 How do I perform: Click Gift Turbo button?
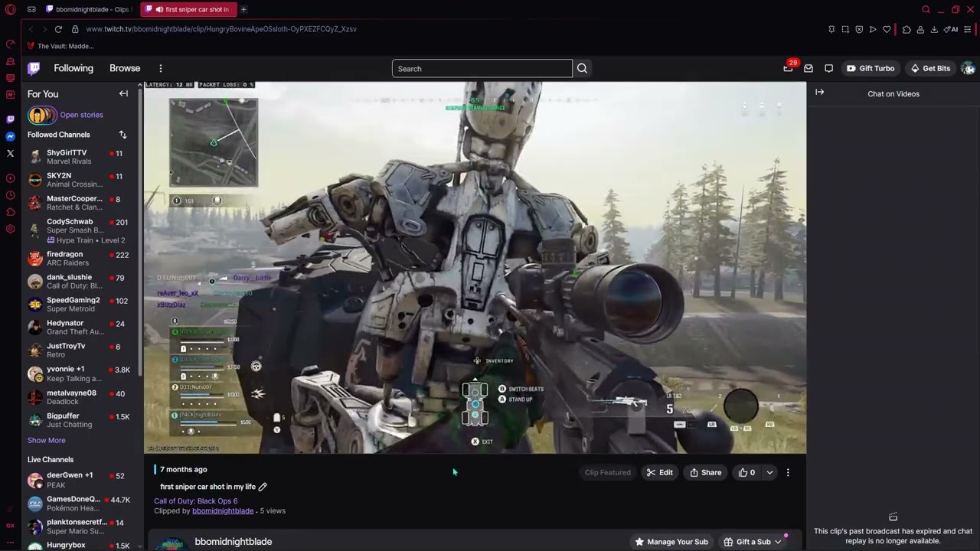[x=871, y=68]
